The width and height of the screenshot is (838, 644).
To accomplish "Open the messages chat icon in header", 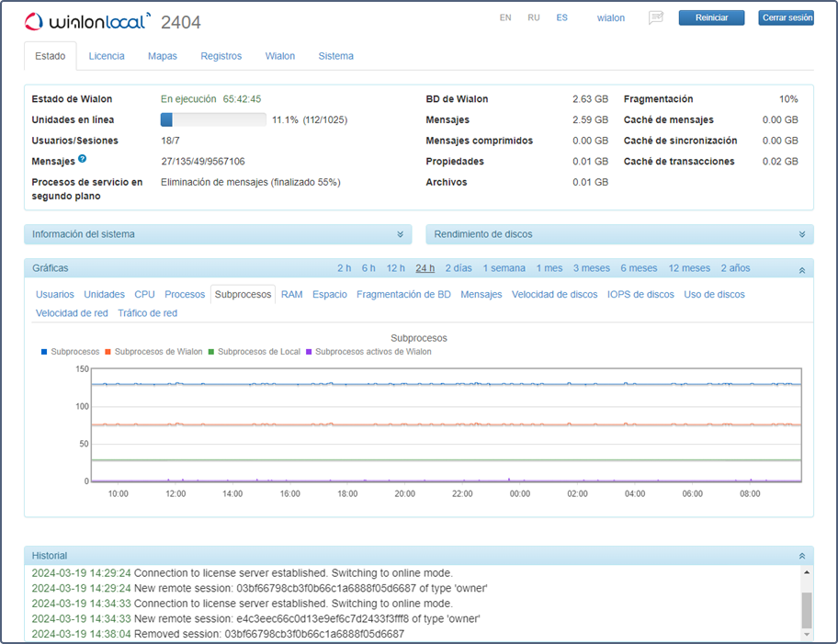I will pos(656,17).
